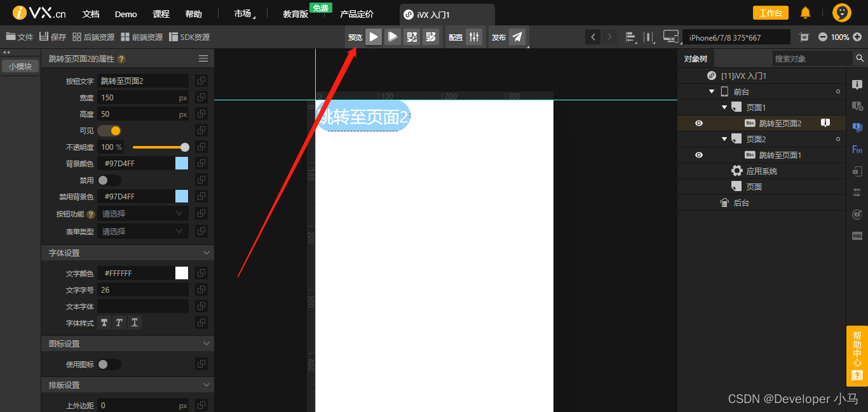Click the preview play button
Image resolution: width=868 pixels, height=412 pixels.
coord(374,37)
